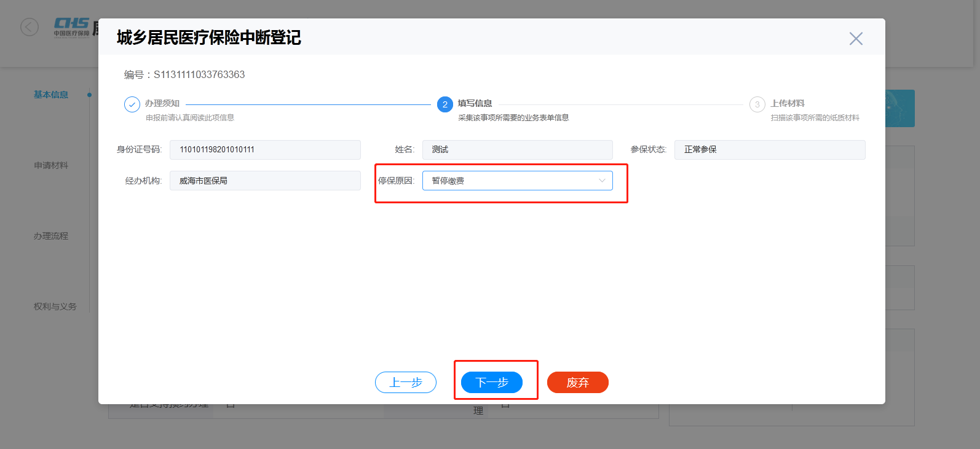Click the step 1 checkmark circle icon
This screenshot has height=449, width=980.
[132, 104]
